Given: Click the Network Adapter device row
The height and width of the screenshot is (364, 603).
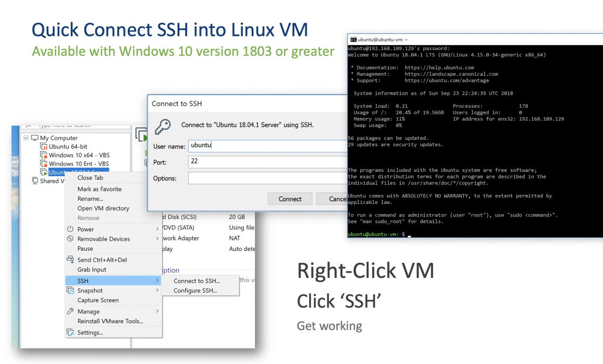Looking at the screenshot, I should tap(181, 238).
